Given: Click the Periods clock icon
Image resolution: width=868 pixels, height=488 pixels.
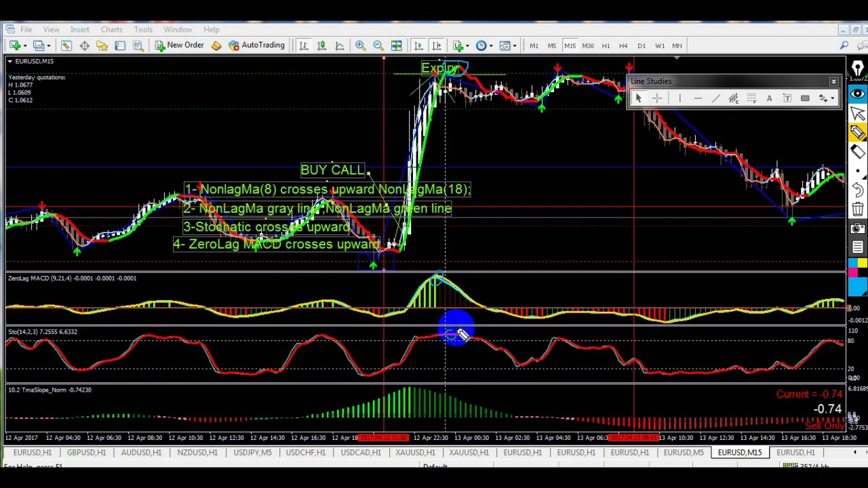Looking at the screenshot, I should coord(481,45).
